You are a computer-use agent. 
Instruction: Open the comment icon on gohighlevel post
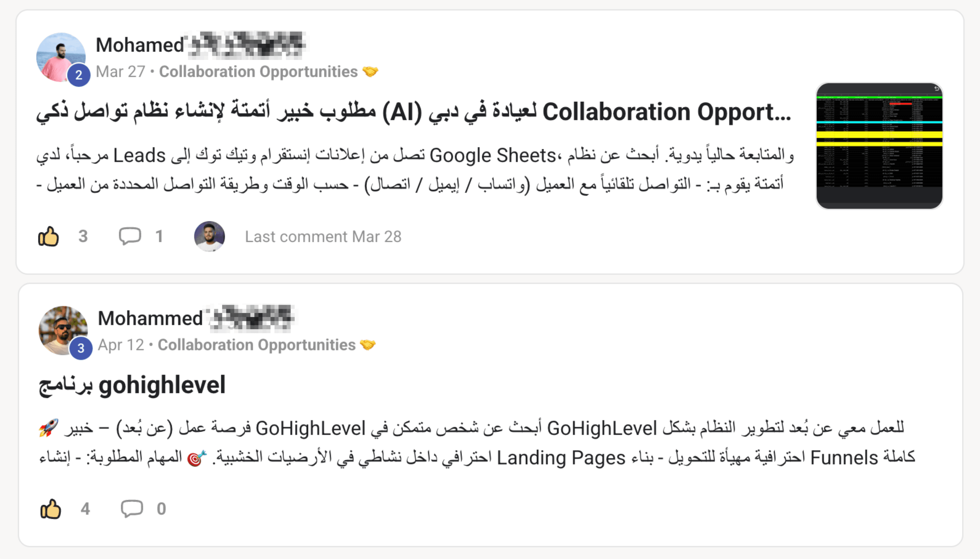tap(132, 509)
